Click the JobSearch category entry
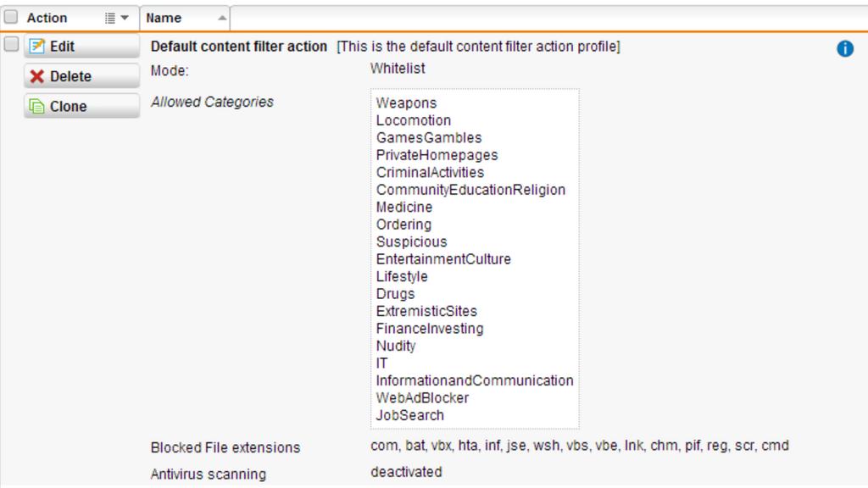 pyautogui.click(x=409, y=415)
